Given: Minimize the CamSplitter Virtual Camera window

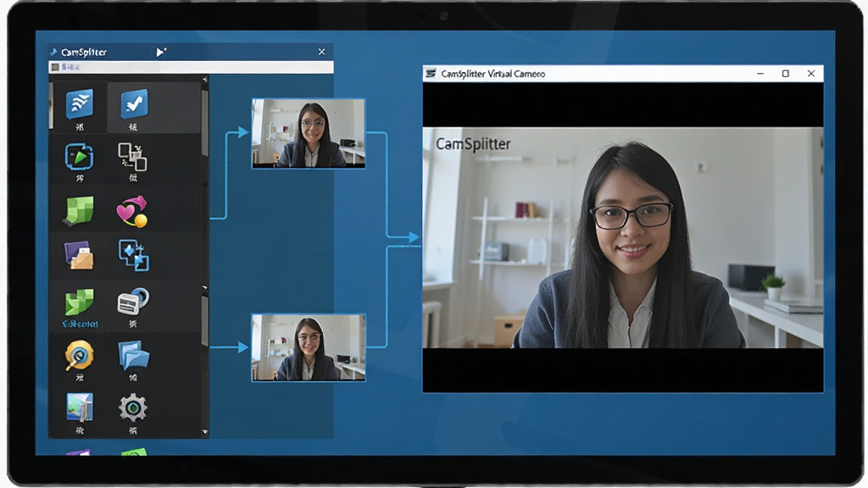Looking at the screenshot, I should pos(760,74).
